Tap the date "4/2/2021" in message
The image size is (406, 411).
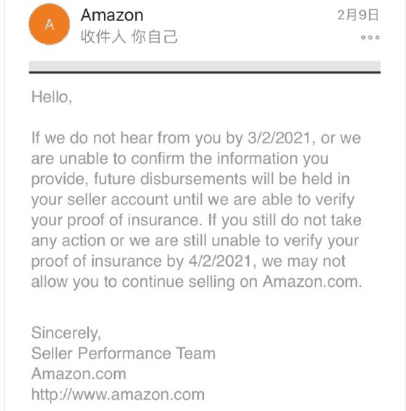220,261
